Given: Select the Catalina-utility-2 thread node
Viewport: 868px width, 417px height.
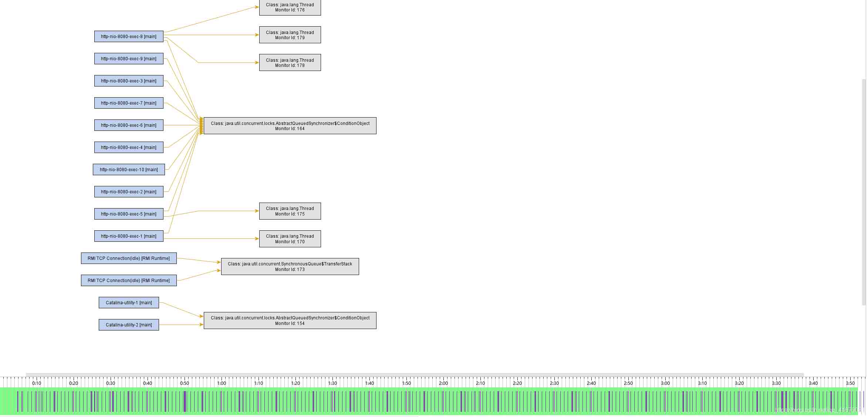Looking at the screenshot, I should (129, 325).
